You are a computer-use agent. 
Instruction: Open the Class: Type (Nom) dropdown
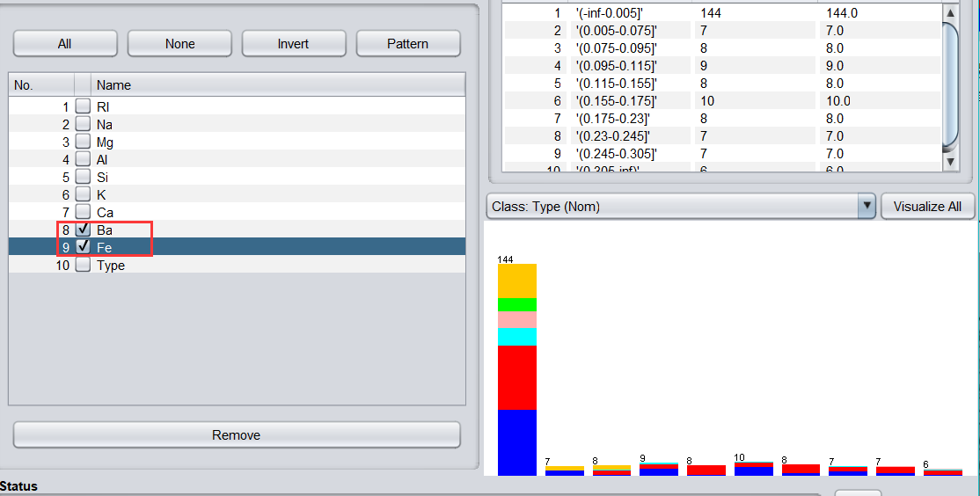coord(681,206)
